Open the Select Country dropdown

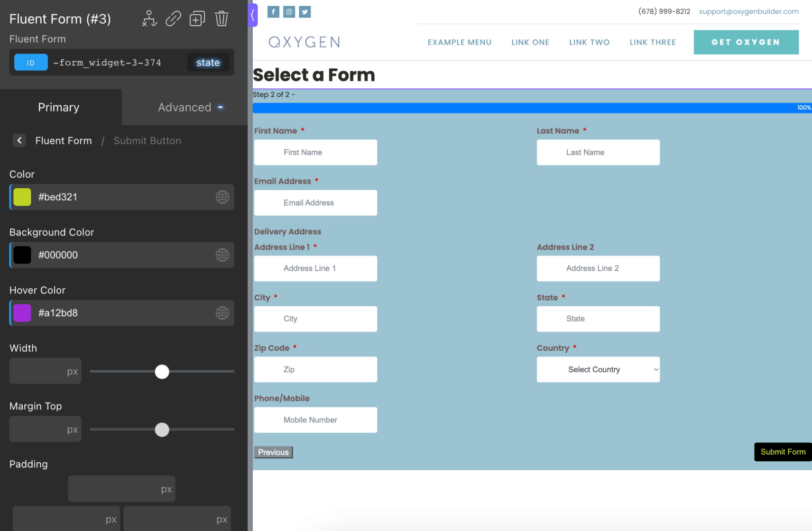[598, 369]
